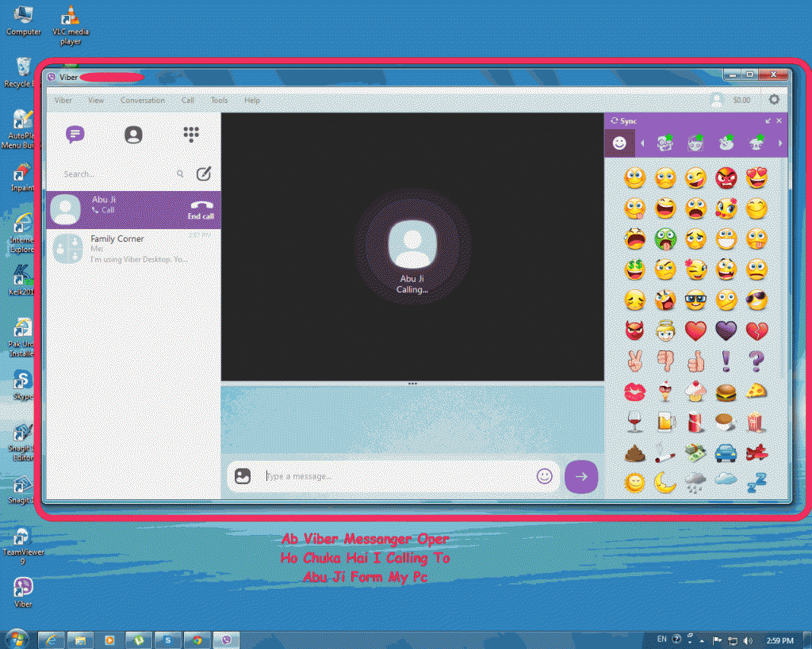Click the account avatar next to $0.00
This screenshot has width=812, height=649.
click(x=717, y=100)
